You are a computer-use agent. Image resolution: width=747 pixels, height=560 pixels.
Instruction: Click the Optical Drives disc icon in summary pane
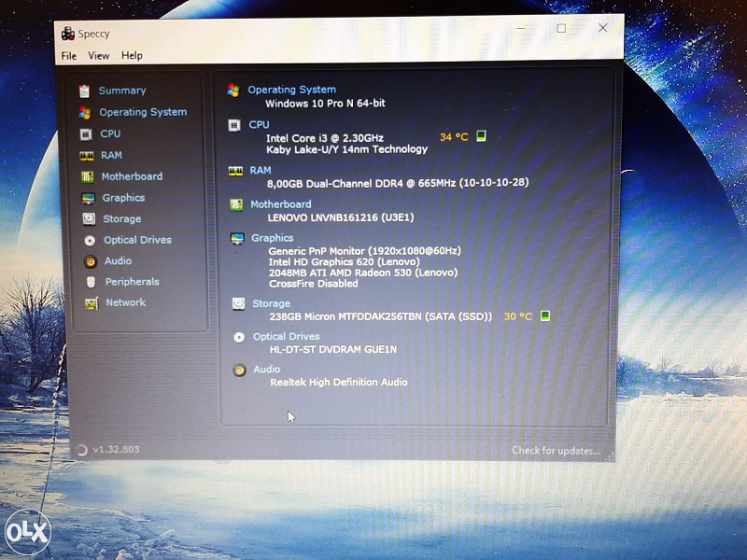(x=239, y=337)
